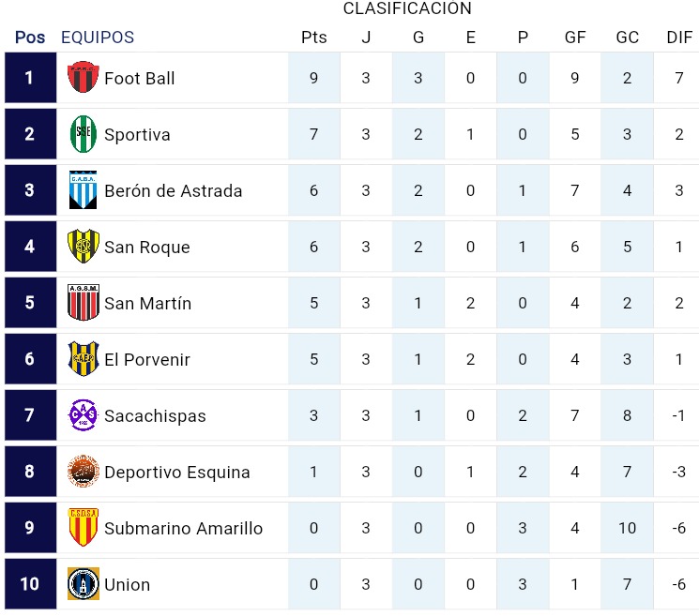Click the San Roque yellow-black crest
The height and width of the screenshot is (616, 699).
[84, 247]
